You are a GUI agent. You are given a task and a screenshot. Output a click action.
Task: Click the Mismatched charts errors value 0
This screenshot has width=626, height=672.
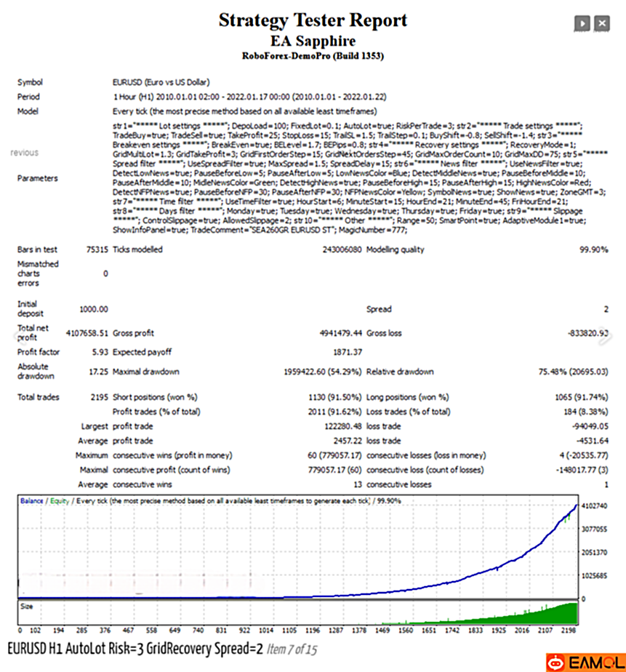(x=105, y=273)
